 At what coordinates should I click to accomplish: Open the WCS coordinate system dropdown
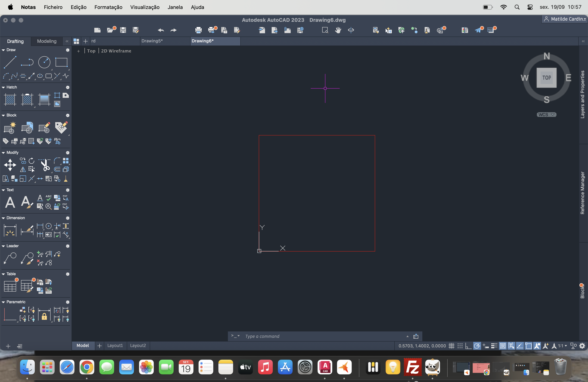pyautogui.click(x=547, y=115)
